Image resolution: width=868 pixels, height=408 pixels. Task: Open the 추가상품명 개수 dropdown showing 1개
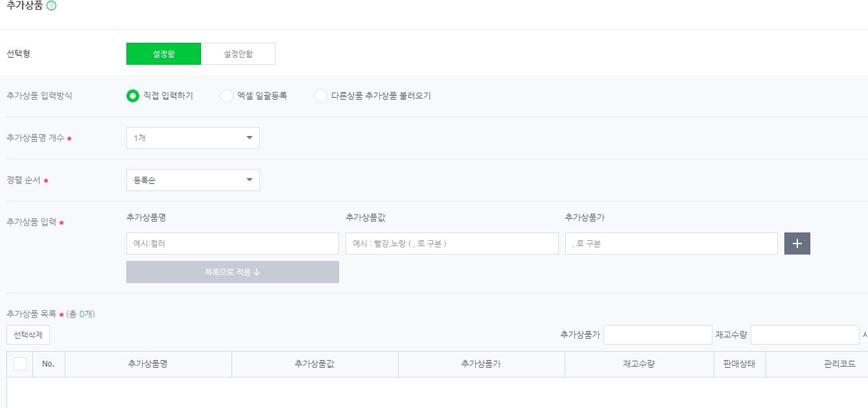click(193, 138)
